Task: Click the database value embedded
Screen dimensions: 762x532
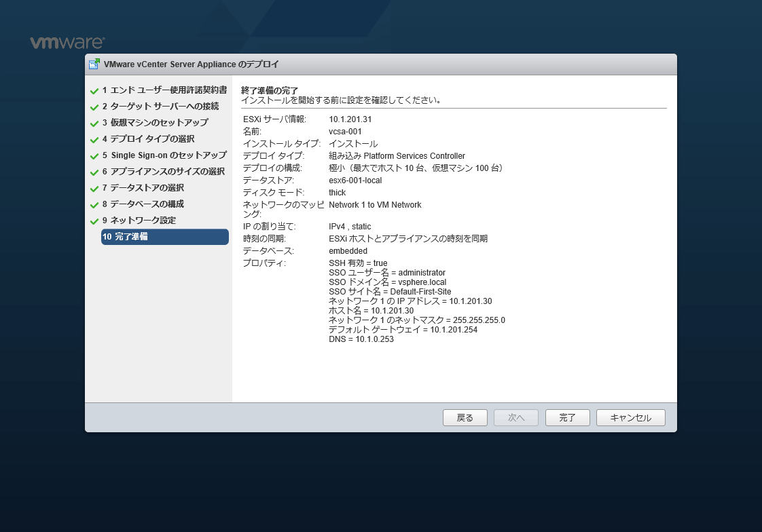Action: (x=348, y=251)
